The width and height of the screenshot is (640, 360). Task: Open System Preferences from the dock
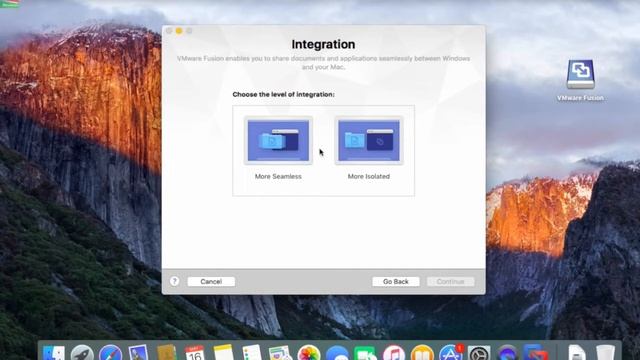click(479, 353)
